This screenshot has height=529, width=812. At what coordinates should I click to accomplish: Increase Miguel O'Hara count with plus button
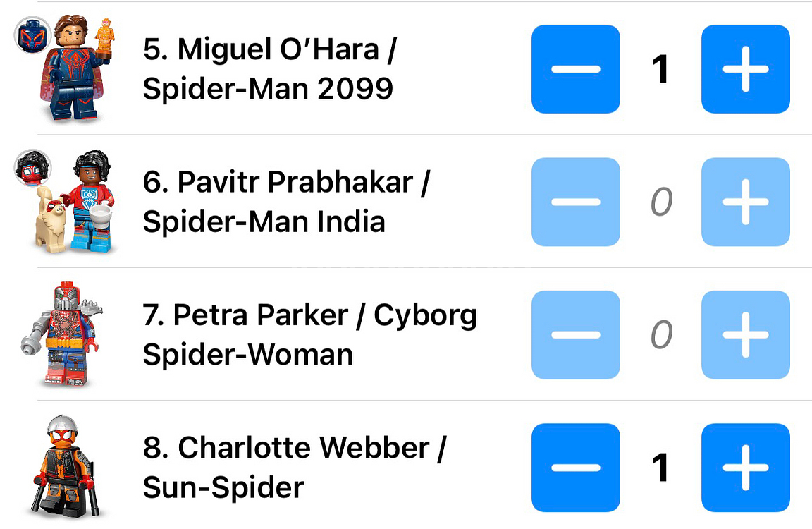[745, 69]
